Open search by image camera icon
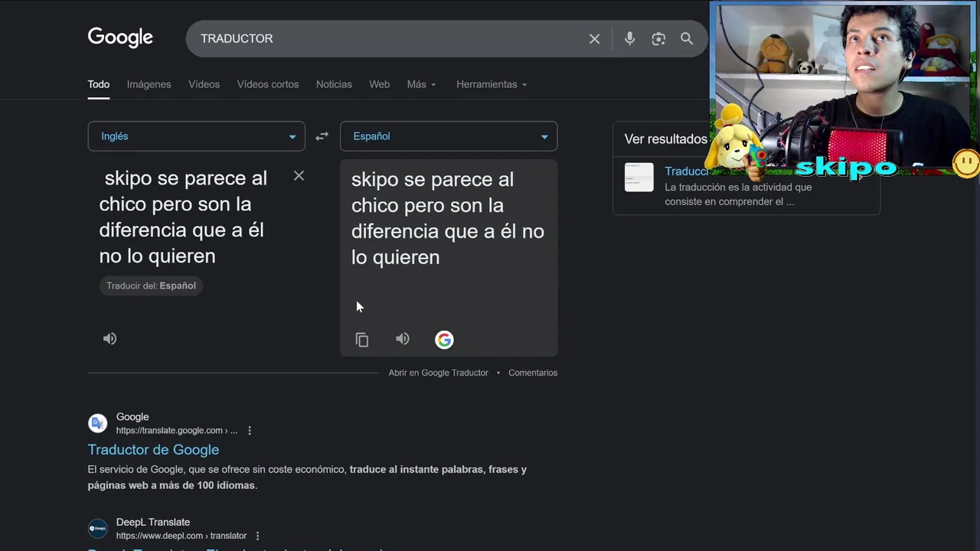980x551 pixels. [658, 38]
